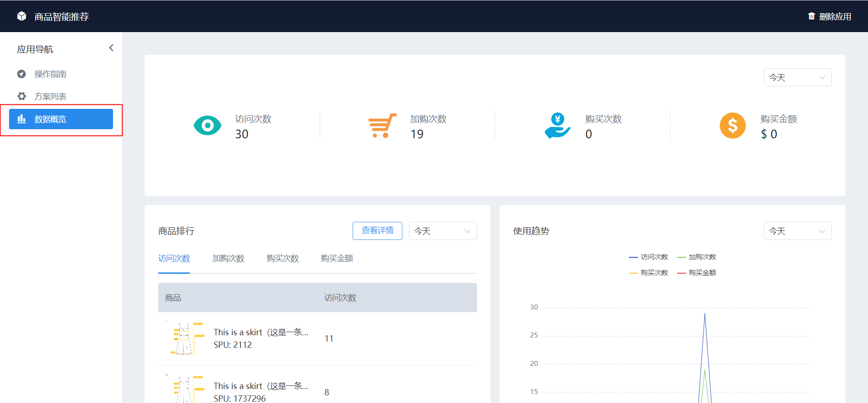The height and width of the screenshot is (403, 868).
Task: Open the 今天 dropdown in 商品排行
Action: 443,231
